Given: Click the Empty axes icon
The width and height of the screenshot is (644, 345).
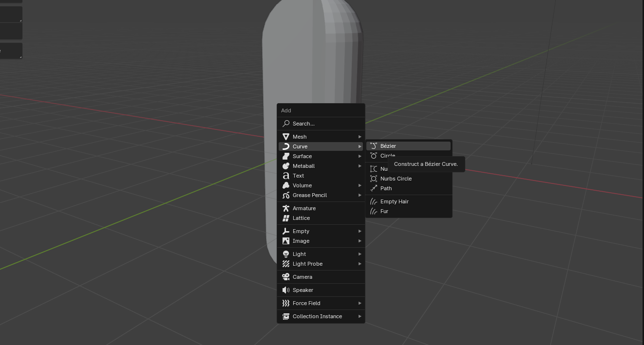Looking at the screenshot, I should (x=286, y=231).
